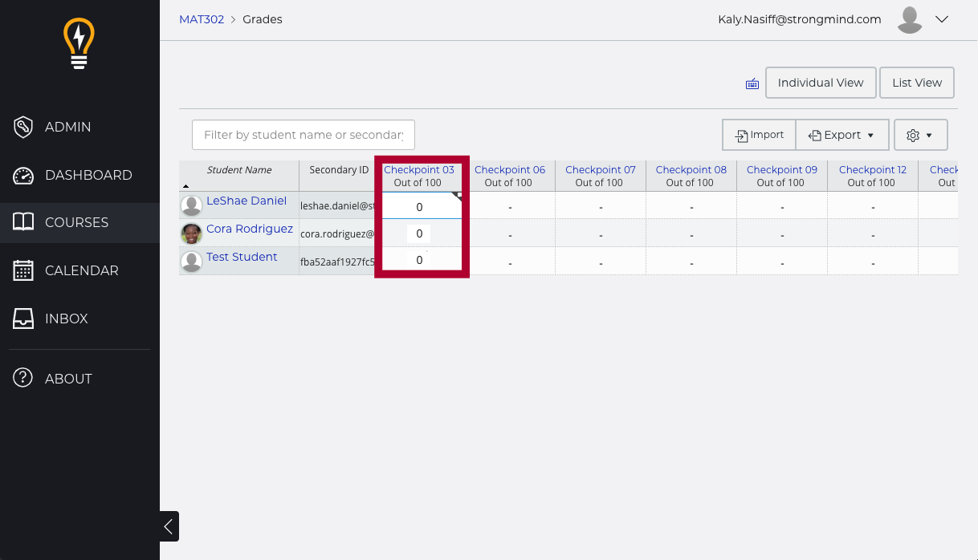Switch to List View
This screenshot has height=560, width=978.
coord(916,83)
